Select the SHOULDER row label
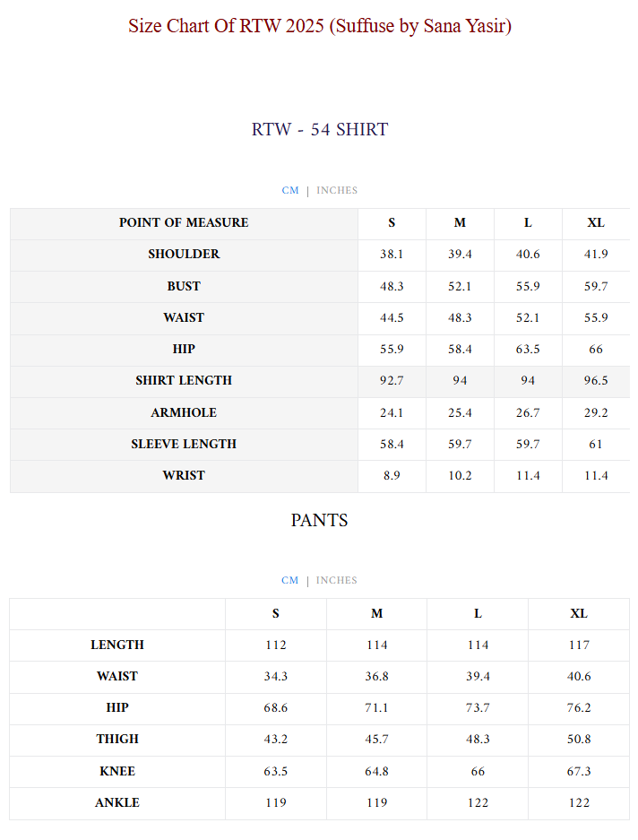This screenshot has width=638, height=840. [x=184, y=255]
